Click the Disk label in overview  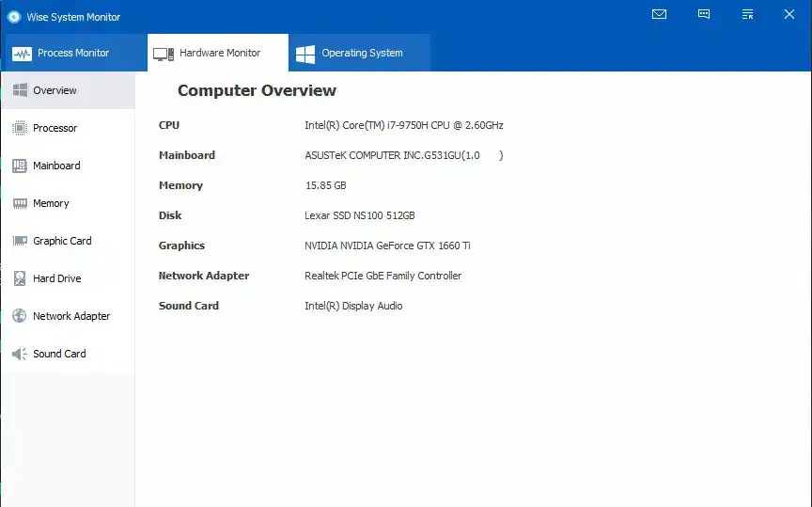pos(170,215)
